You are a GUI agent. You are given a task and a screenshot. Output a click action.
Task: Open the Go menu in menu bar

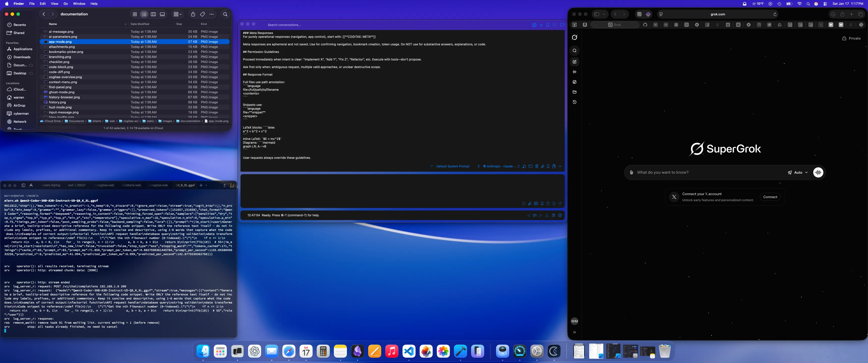(65, 4)
